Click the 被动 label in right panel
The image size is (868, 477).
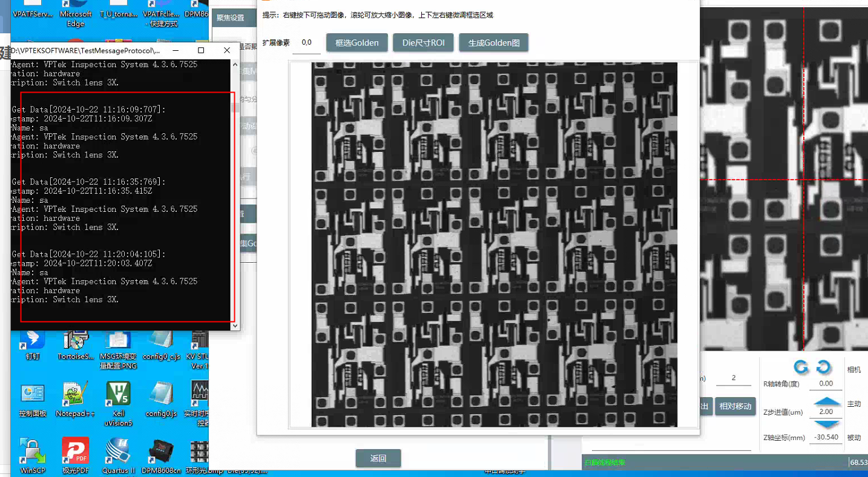(x=853, y=437)
